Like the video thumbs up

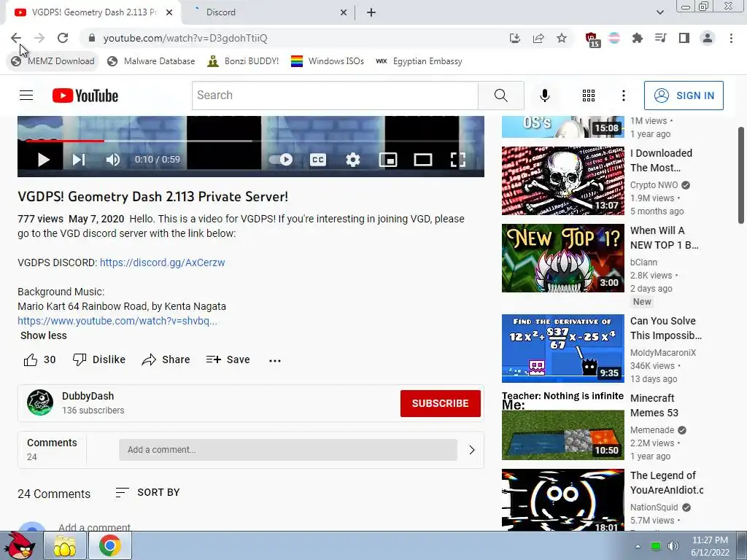39,359
